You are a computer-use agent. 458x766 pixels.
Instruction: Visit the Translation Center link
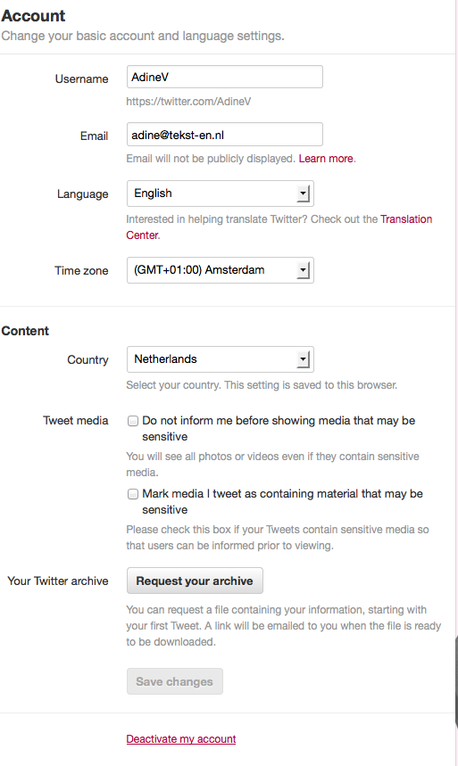click(x=279, y=227)
